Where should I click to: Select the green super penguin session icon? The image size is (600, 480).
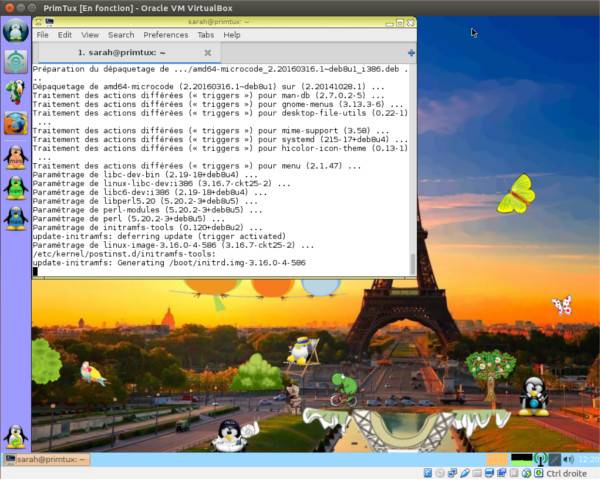click(x=16, y=188)
